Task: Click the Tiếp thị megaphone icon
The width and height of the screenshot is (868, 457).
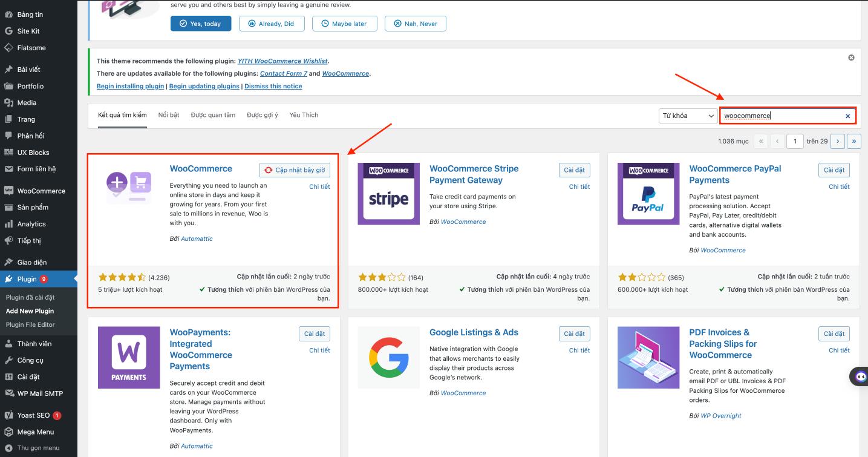Action: pyautogui.click(x=8, y=240)
